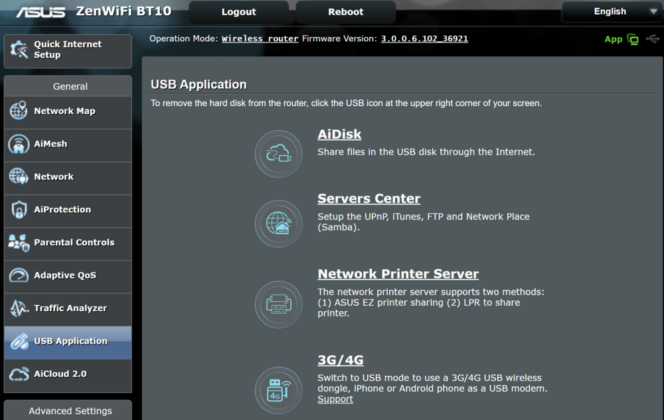Click the Logout button
The height and width of the screenshot is (420, 664).
pos(239,12)
